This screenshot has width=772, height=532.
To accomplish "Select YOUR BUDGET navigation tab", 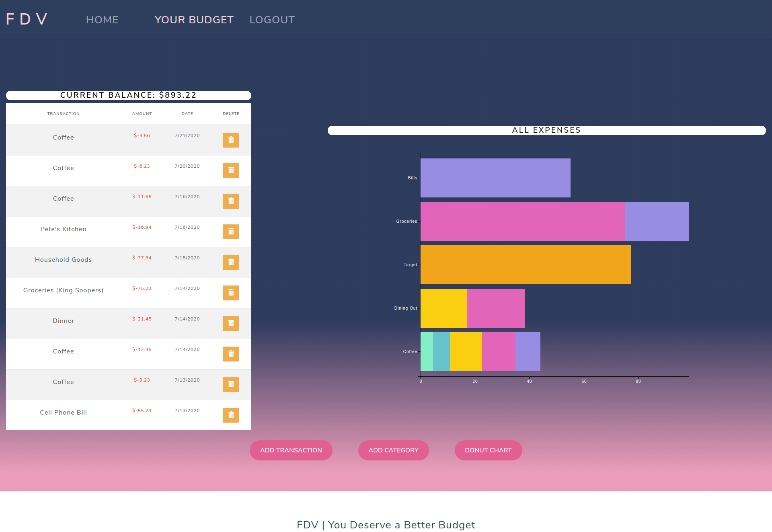I will pos(193,19).
